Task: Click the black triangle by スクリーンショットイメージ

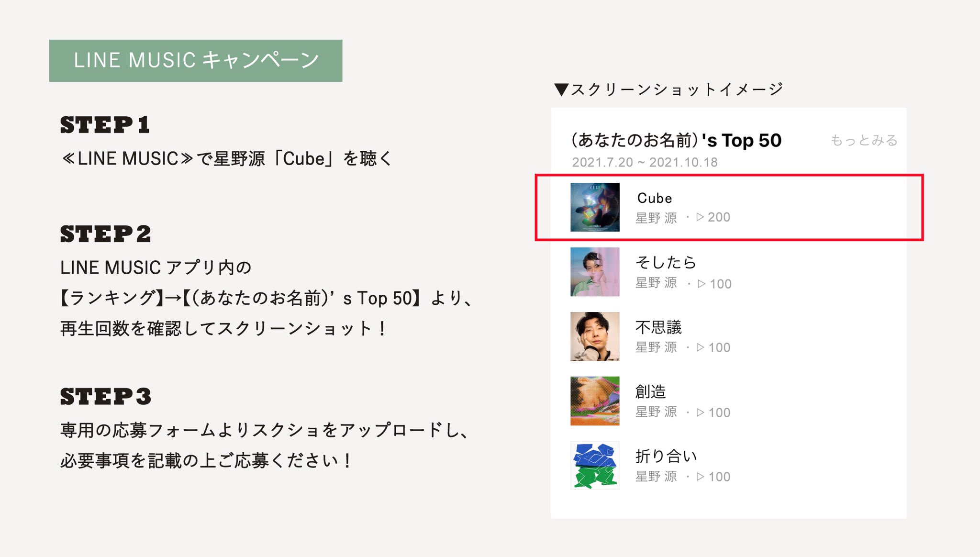Action: tap(561, 89)
